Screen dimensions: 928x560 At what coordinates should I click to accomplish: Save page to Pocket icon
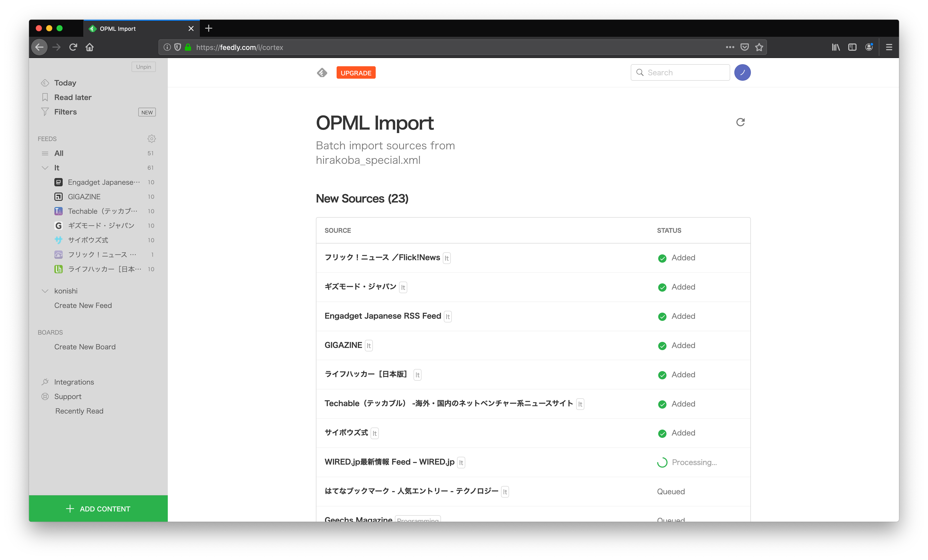pos(744,47)
